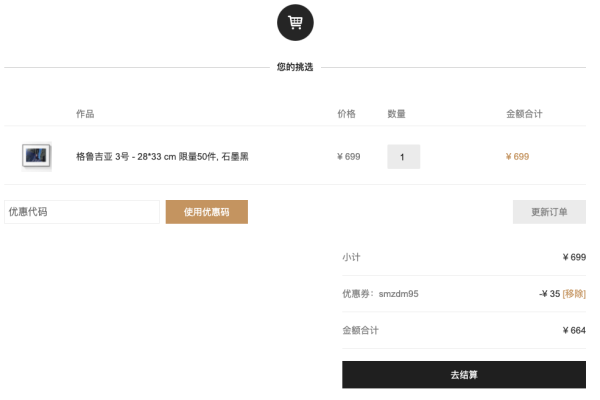Click the smzdm95 coupon code text
Viewport: 600px width, 400px height.
coord(398,294)
